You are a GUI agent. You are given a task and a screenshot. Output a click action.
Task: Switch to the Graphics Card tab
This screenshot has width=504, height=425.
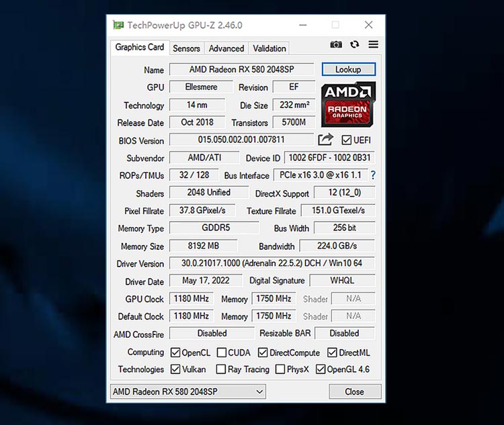tap(140, 47)
